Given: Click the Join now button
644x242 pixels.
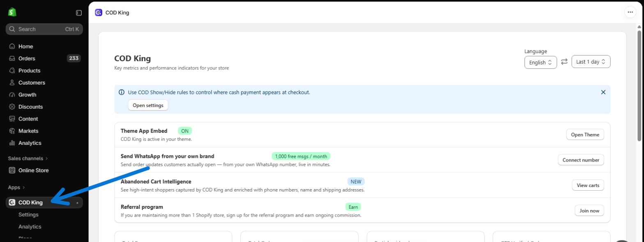Looking at the screenshot, I should tap(589, 211).
